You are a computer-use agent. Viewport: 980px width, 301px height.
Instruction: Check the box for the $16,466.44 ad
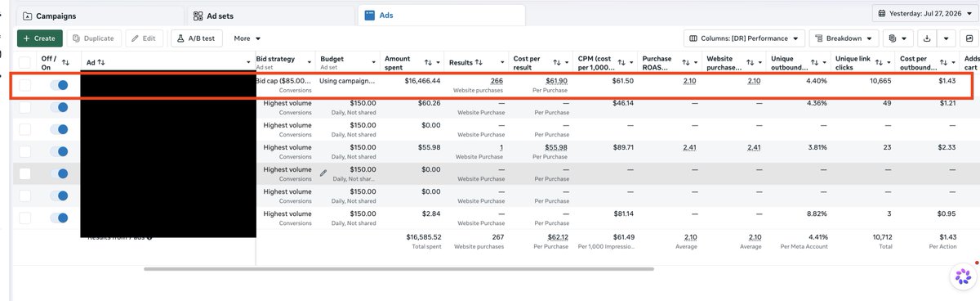[24, 85]
